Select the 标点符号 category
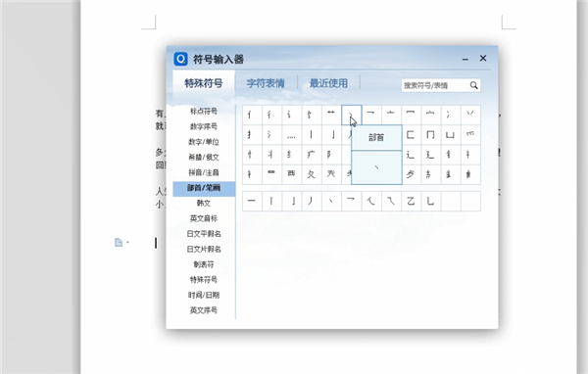This screenshot has height=374, width=588. [204, 111]
